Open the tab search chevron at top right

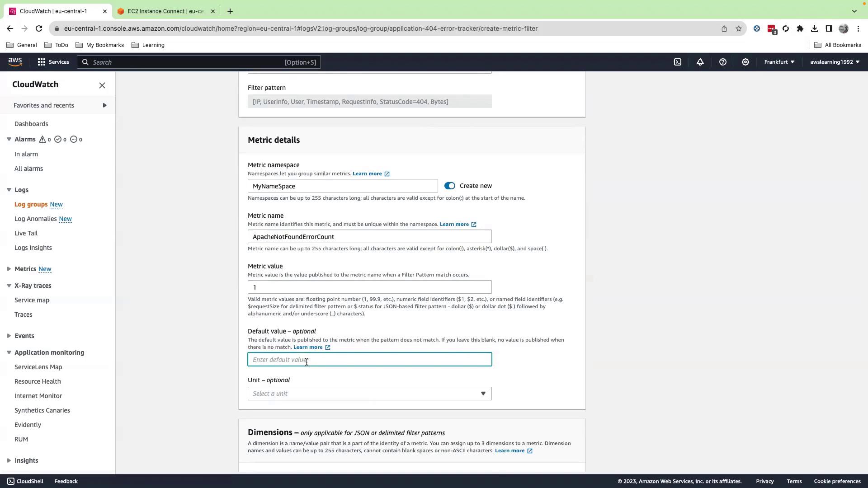tap(854, 11)
